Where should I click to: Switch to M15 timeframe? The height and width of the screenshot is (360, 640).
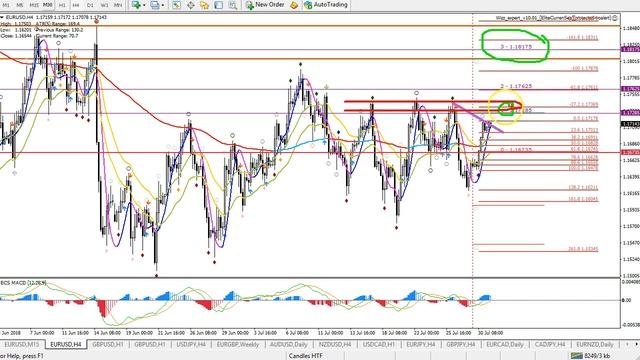34,5
